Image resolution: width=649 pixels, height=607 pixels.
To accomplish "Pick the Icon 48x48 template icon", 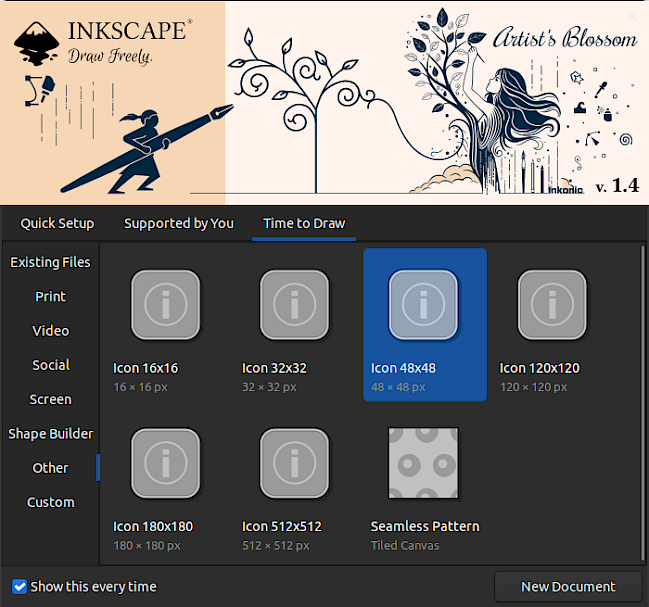I will (423, 305).
